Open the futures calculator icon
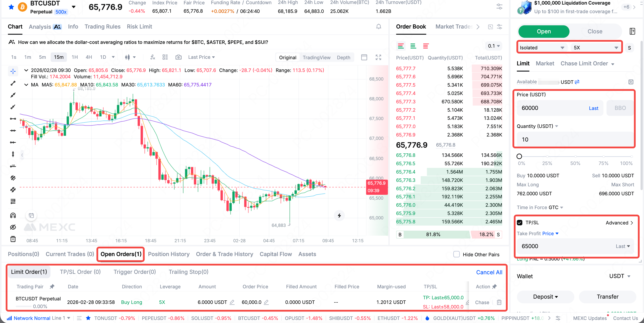The width and height of the screenshot is (644, 323). click(632, 31)
